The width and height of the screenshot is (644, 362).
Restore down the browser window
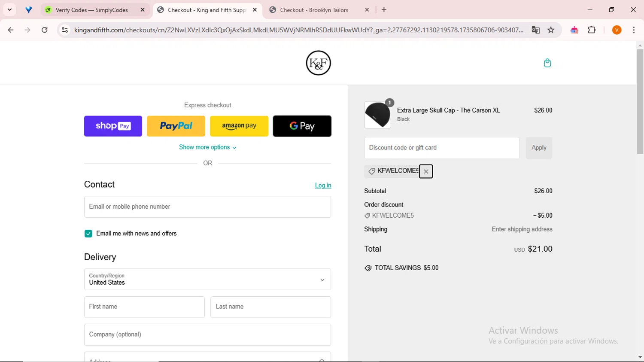612,10
